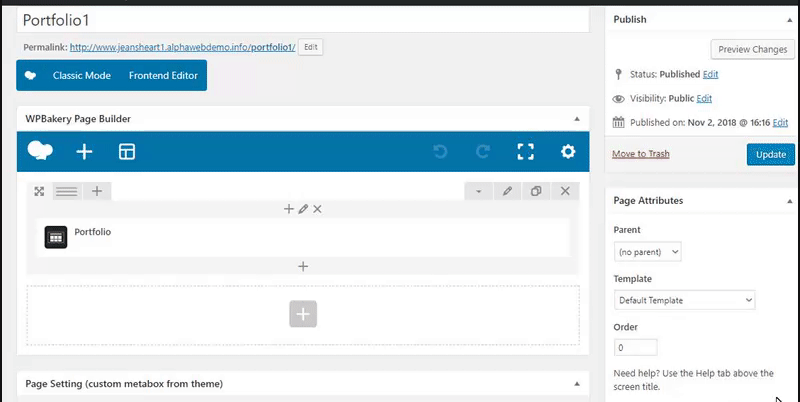Change row column layout with lines icon

67,191
